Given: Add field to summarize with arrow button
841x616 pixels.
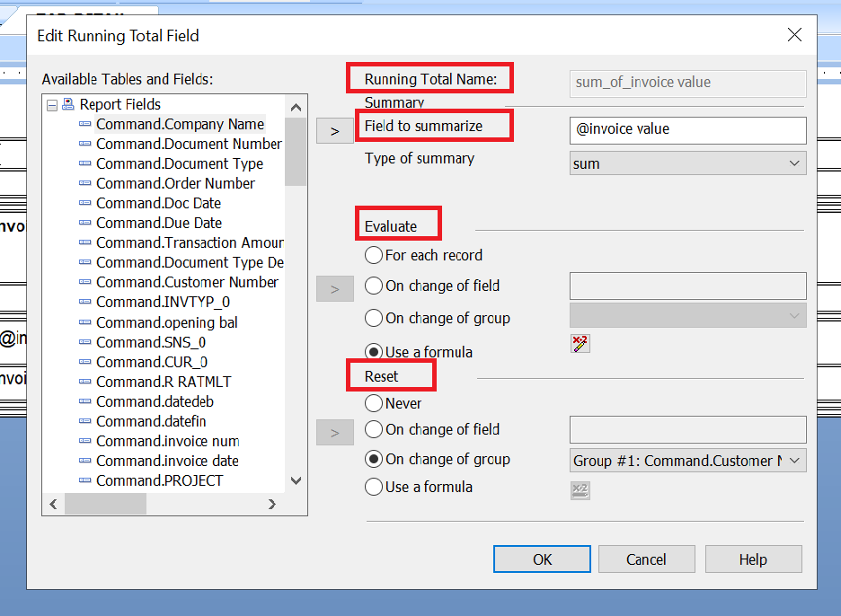Looking at the screenshot, I should tap(334, 131).
